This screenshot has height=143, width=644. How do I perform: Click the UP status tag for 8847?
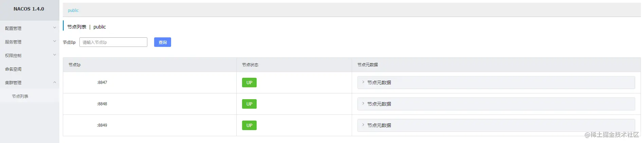click(x=249, y=83)
